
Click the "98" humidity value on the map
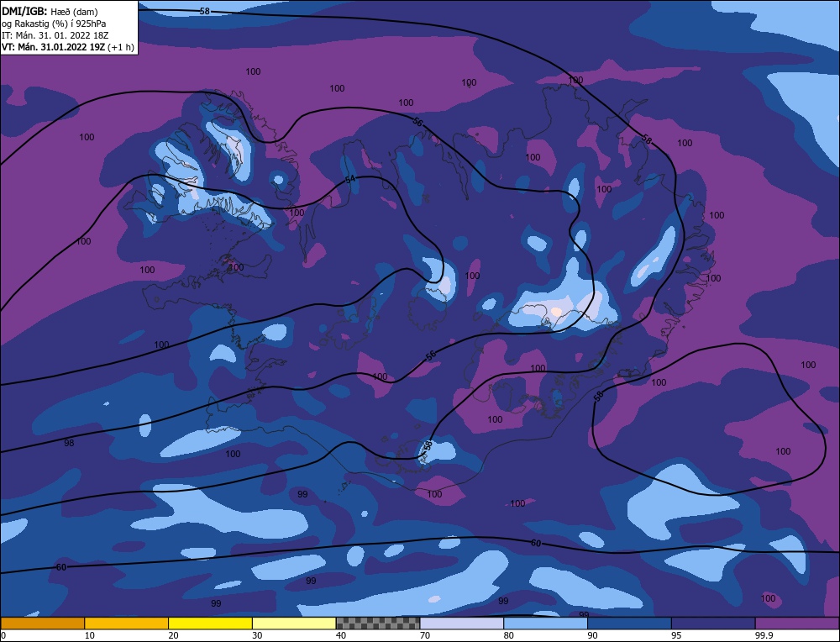(x=69, y=443)
